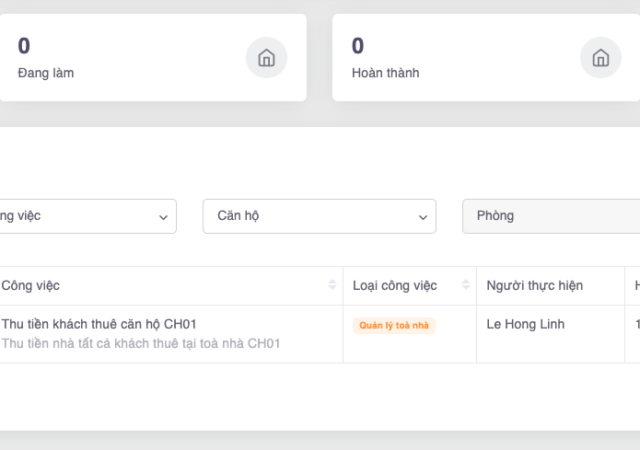Click the orange Quản lý toà nhà tag

(394, 325)
